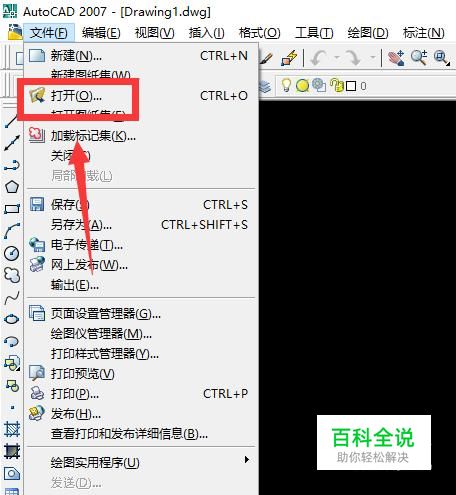Toggle the layer freeze sun icon
The height and width of the screenshot is (495, 456).
point(303,86)
